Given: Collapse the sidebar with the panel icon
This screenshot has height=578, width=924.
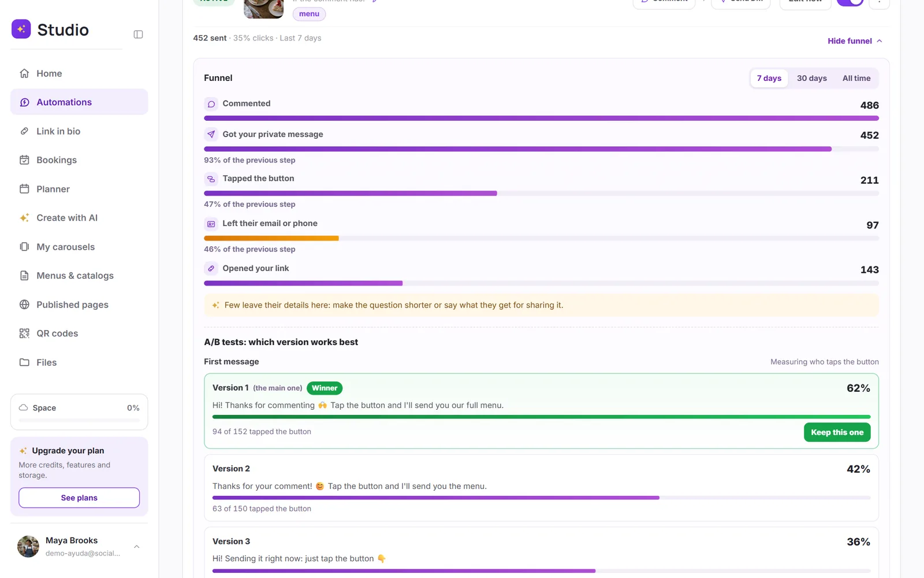Looking at the screenshot, I should point(138,35).
